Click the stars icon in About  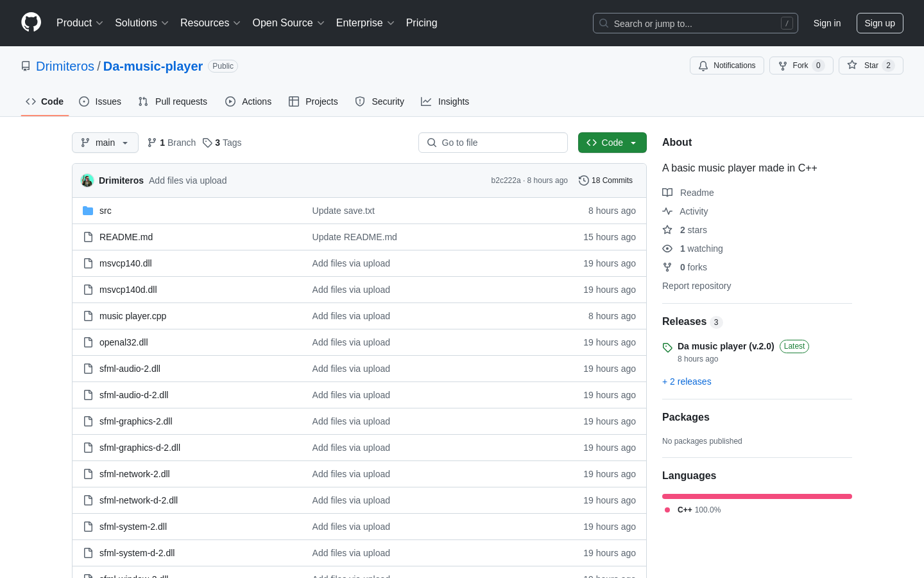coord(667,230)
